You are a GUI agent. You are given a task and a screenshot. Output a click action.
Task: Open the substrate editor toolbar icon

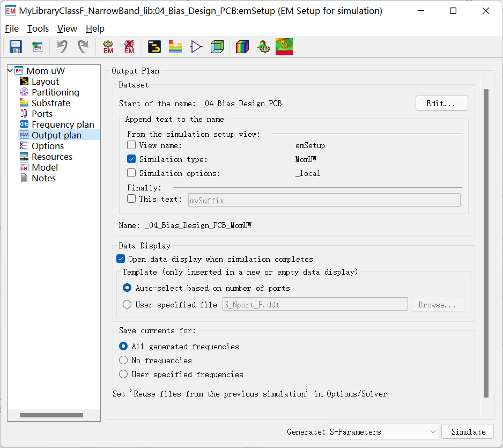click(x=175, y=47)
